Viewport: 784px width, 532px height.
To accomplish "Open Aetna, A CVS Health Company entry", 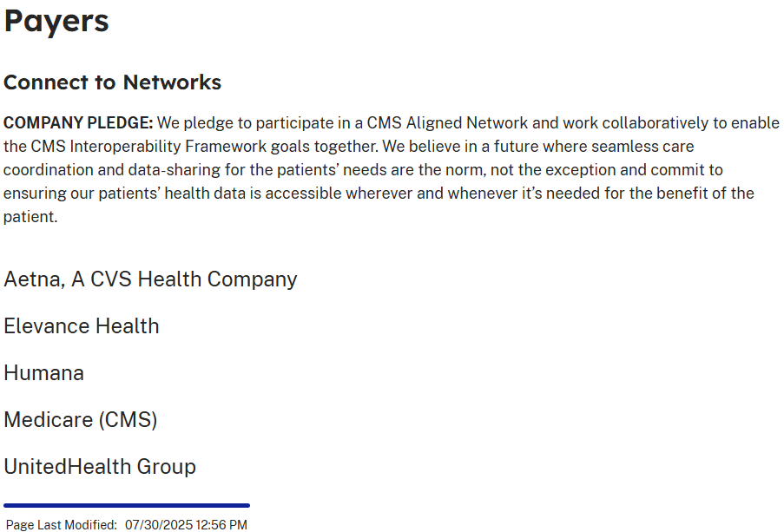I will (150, 279).
